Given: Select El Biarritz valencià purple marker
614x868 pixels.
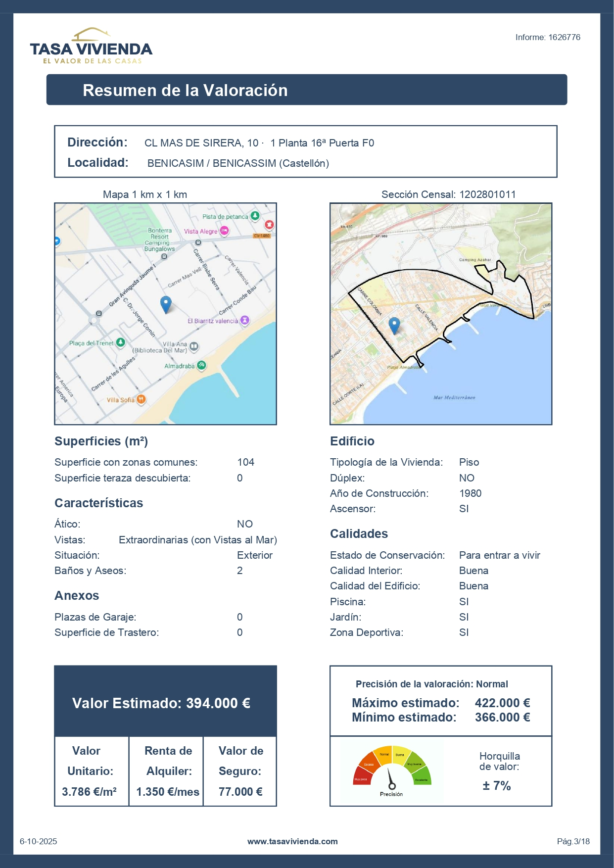Looking at the screenshot, I should 244,321.
